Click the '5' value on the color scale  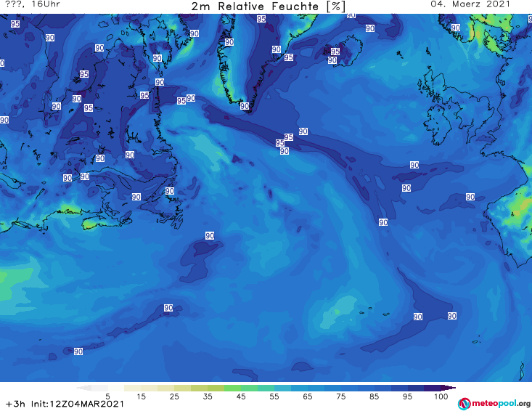tap(107, 396)
